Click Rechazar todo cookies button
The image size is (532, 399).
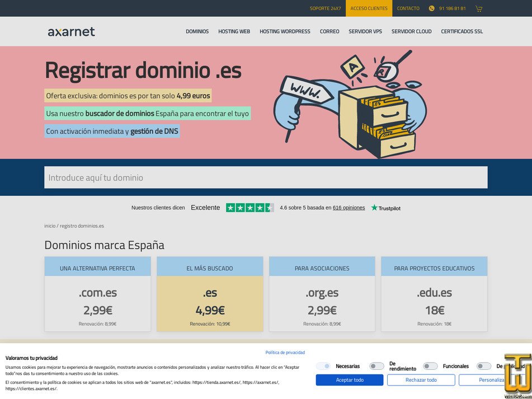(421, 380)
